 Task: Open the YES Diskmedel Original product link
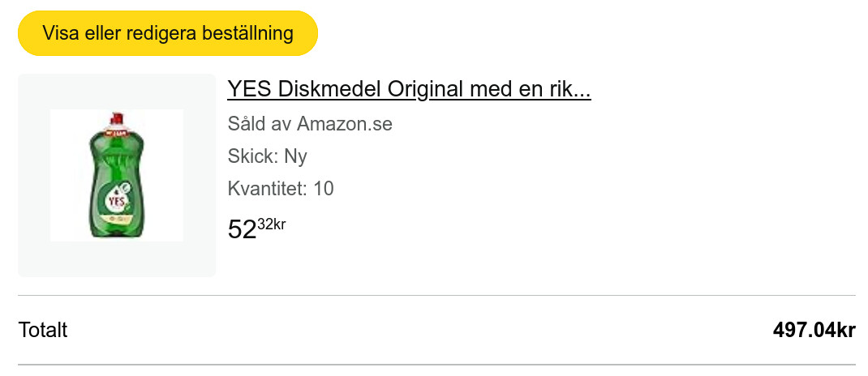tap(409, 89)
